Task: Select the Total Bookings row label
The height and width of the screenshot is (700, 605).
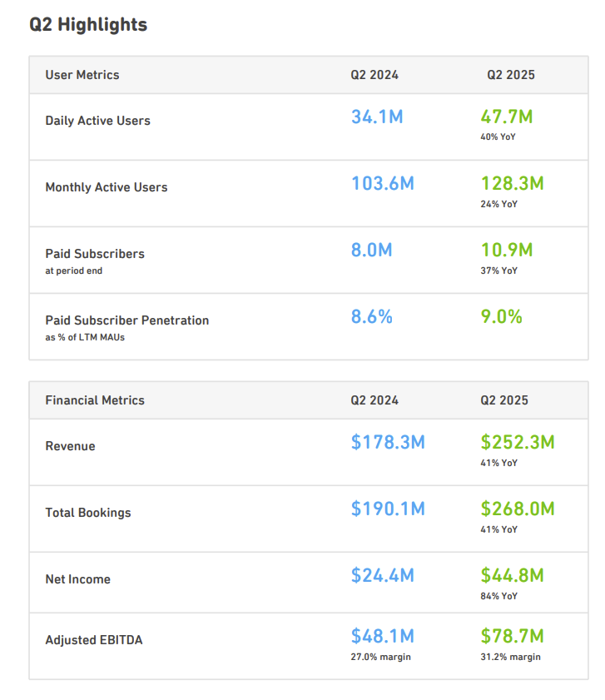Action: (x=88, y=513)
